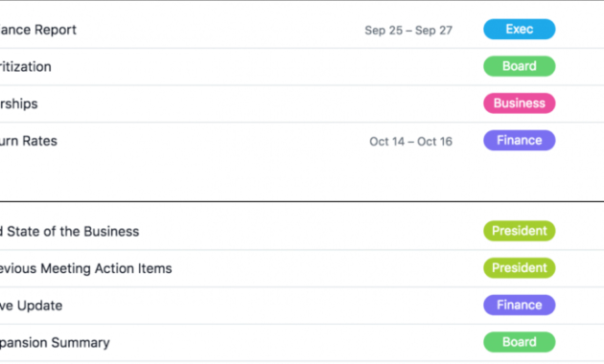Click the pink Business tag
Screen dimensions: 604x364
pos(520,103)
